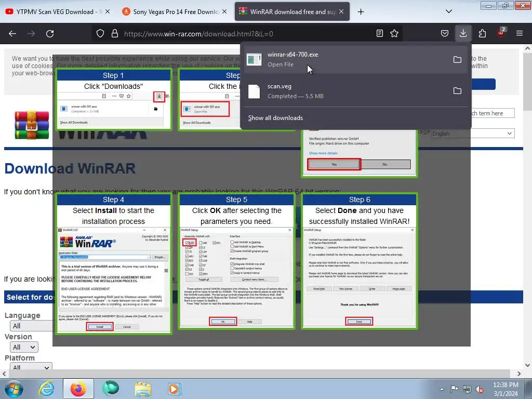Open Windows Explorer folder in taskbar
Image resolution: width=532 pixels, height=399 pixels.
pyautogui.click(x=143, y=389)
